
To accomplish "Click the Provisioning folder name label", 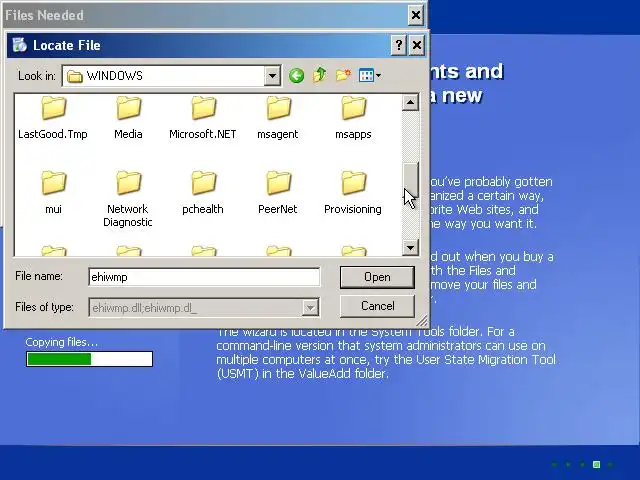I will (353, 209).
